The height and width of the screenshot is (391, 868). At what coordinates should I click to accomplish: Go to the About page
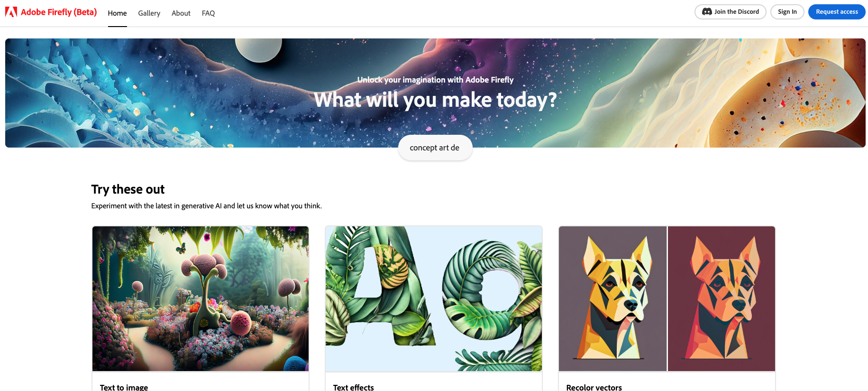tap(181, 13)
